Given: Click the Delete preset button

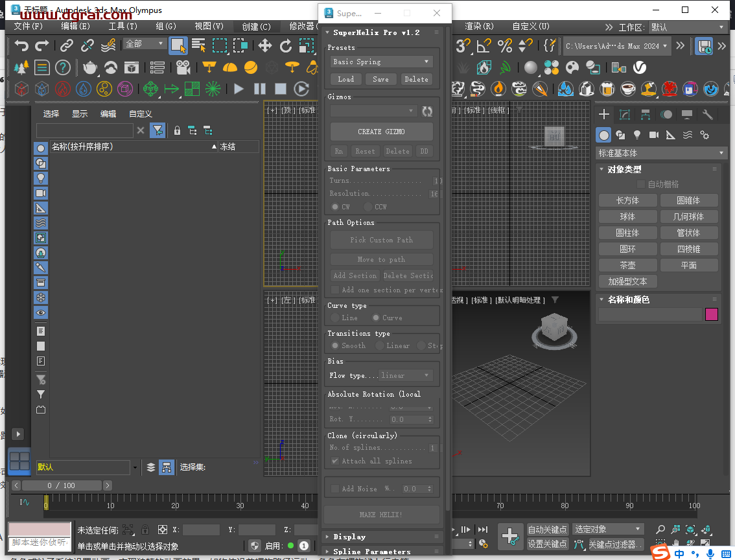Looking at the screenshot, I should [416, 79].
